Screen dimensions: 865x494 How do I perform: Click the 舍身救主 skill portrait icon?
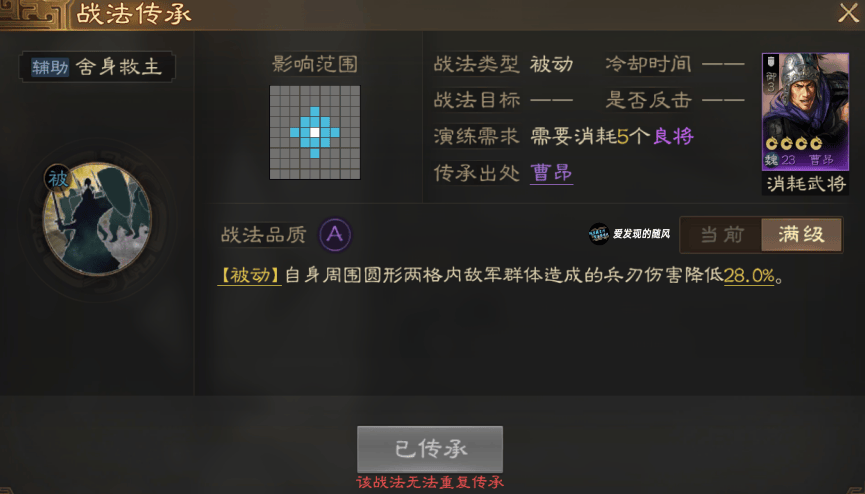click(x=97, y=219)
